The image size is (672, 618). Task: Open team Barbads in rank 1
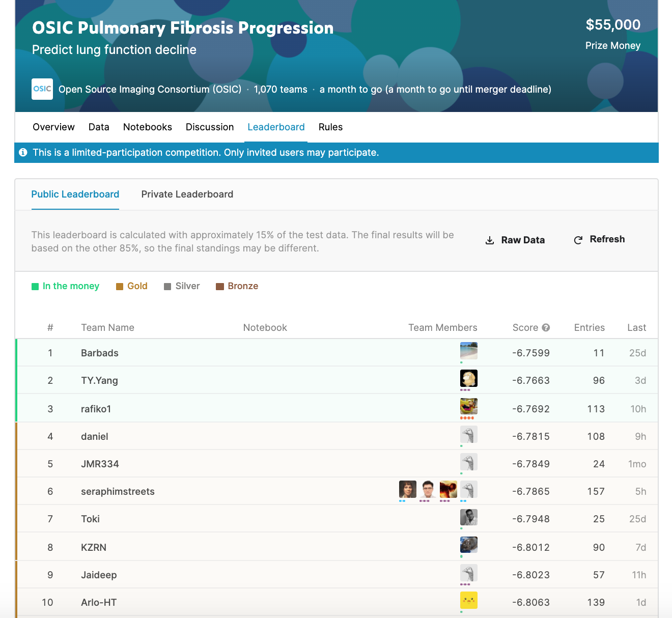tap(100, 353)
